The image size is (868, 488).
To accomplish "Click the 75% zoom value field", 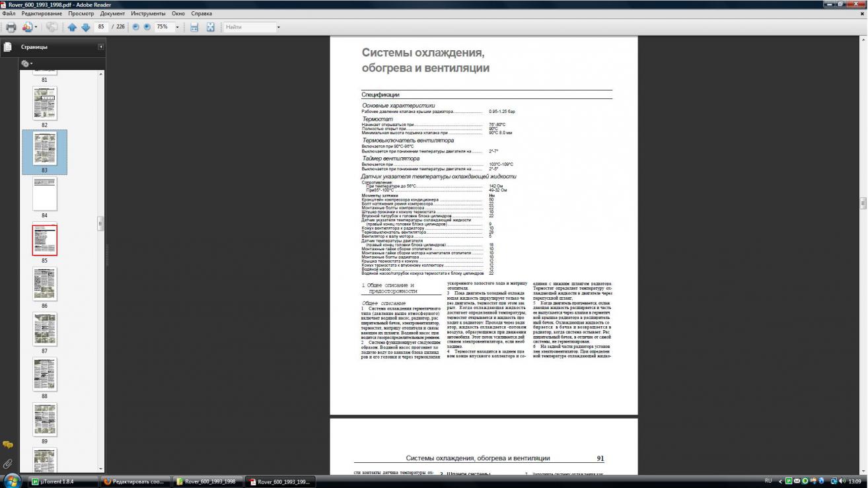I will coord(163,27).
